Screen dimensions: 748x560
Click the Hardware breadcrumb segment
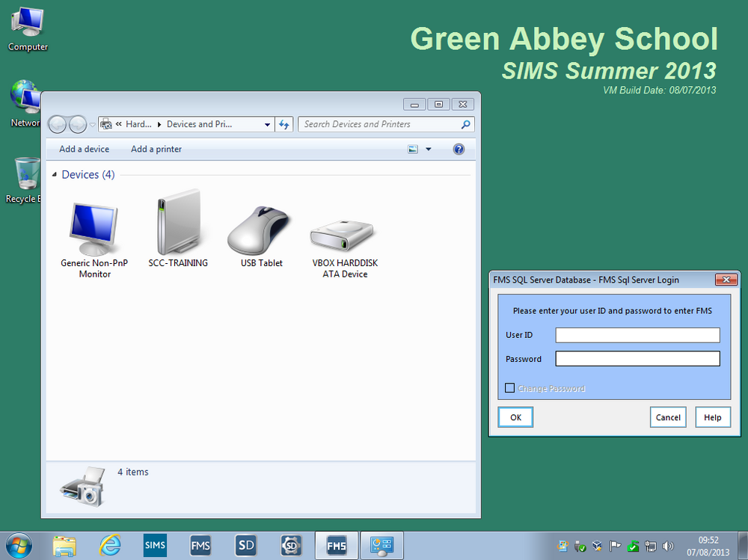138,124
